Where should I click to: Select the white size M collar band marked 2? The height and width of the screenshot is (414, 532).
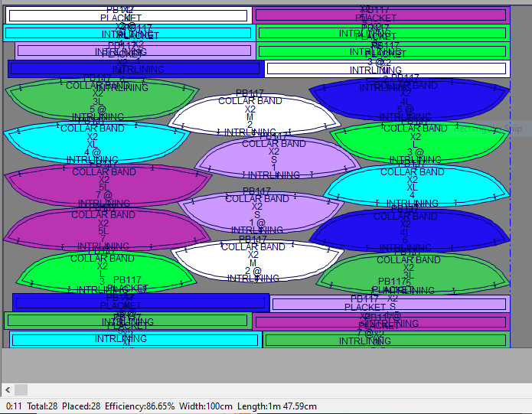(254, 113)
